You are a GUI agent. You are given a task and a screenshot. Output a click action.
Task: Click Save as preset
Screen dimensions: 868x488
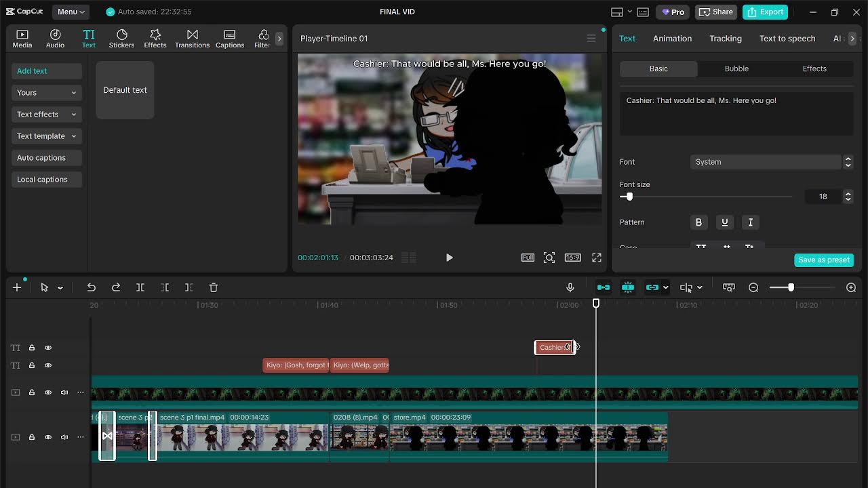824,260
